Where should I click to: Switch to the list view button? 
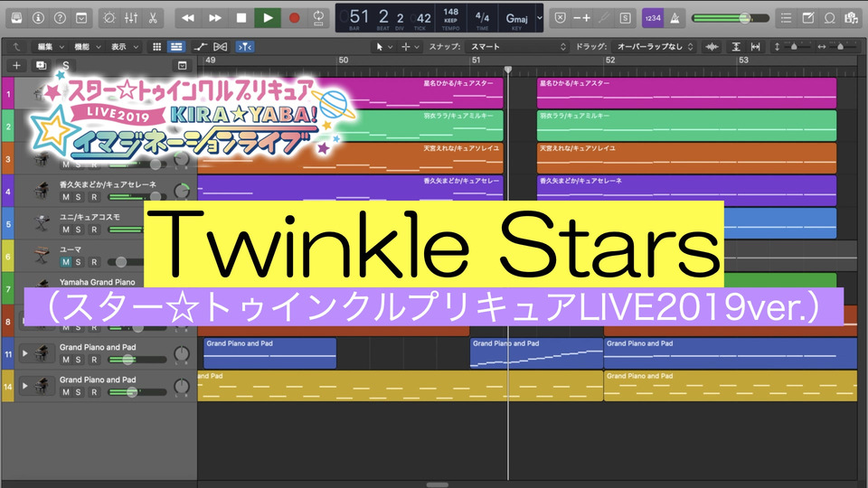pos(176,47)
